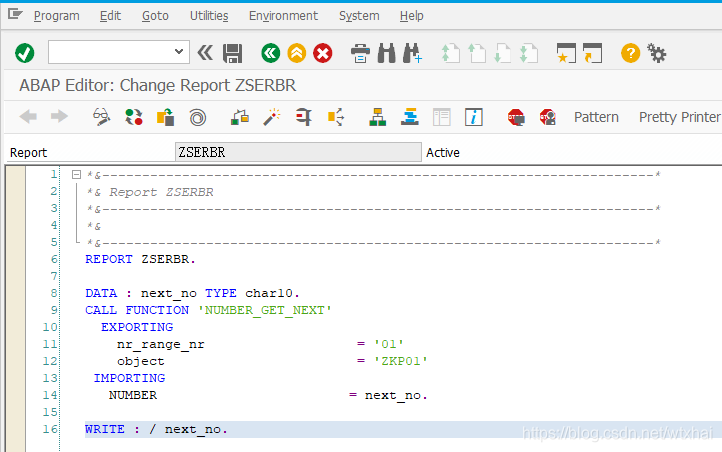Click the Active/Inactive toggle icon
722x452 pixels.
tap(134, 117)
